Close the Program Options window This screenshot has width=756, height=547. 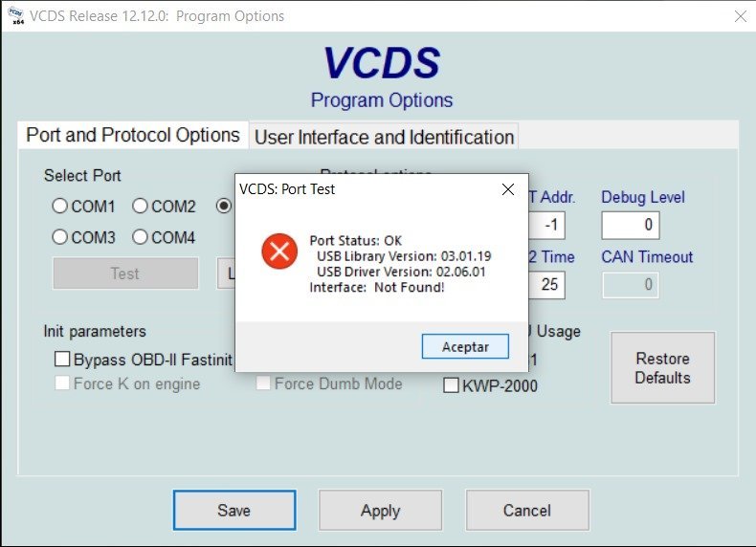[741, 16]
